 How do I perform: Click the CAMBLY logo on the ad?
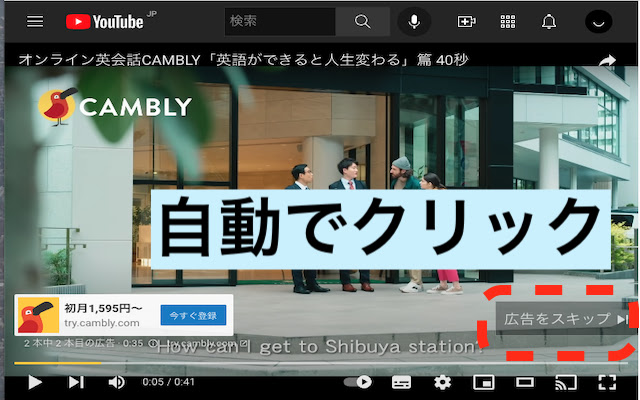115,107
